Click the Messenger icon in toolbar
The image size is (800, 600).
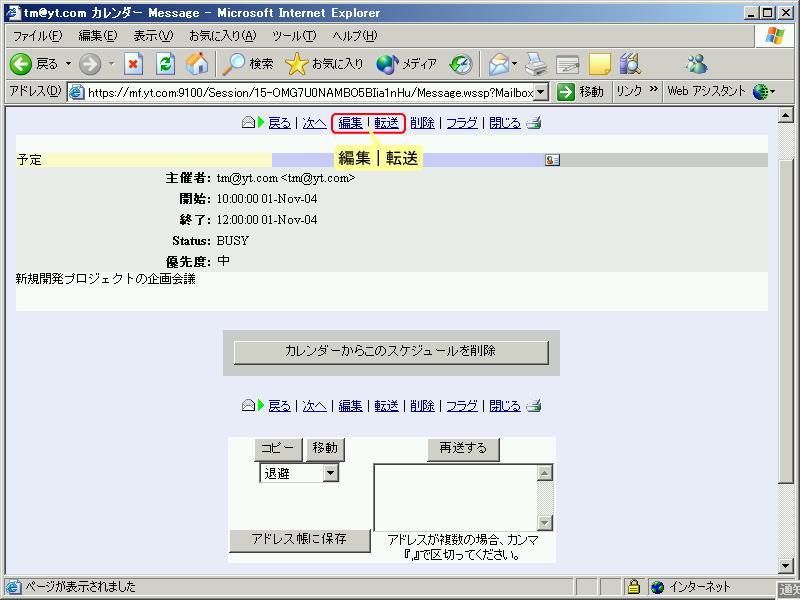coord(696,64)
